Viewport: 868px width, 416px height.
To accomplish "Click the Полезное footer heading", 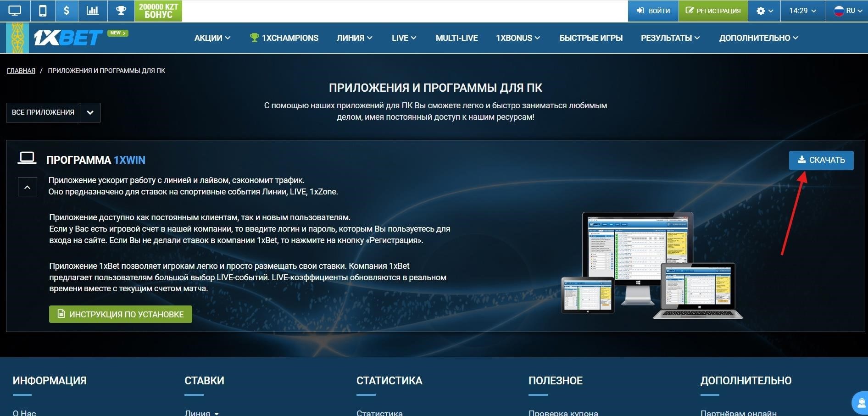I will pyautogui.click(x=556, y=381).
